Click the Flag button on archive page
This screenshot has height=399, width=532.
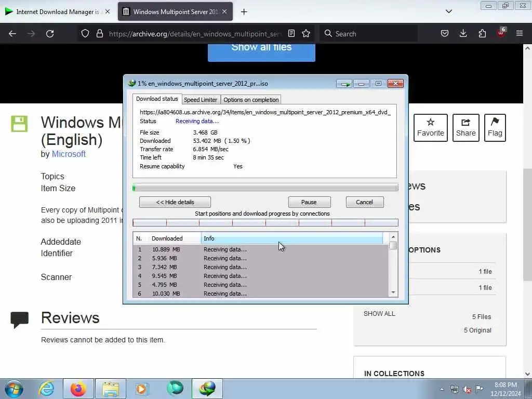(495, 128)
